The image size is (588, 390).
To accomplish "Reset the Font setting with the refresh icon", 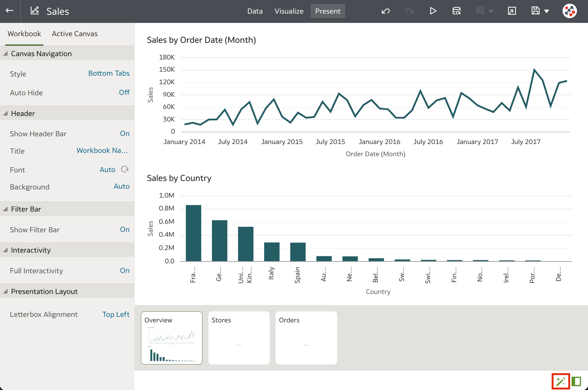I will pos(125,169).
